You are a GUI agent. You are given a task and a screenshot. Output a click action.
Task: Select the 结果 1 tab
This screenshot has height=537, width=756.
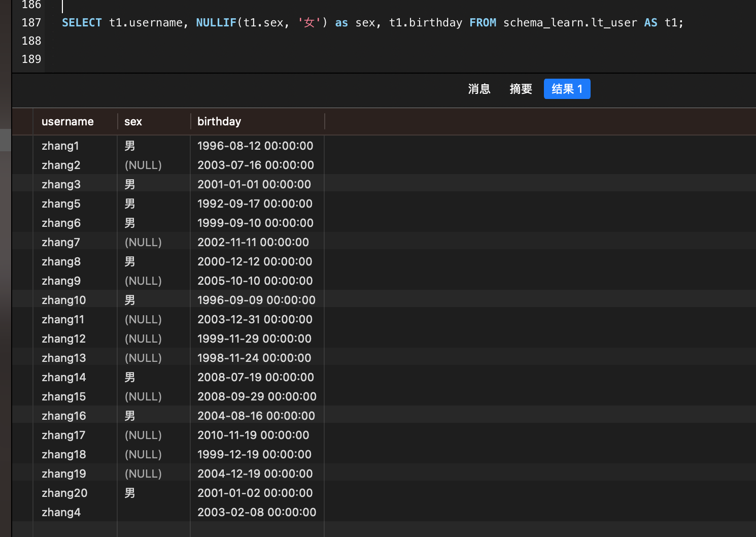(x=567, y=89)
